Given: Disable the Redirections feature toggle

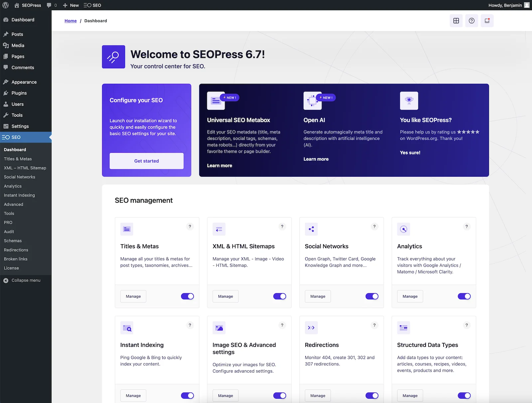Looking at the screenshot, I should (x=372, y=396).
